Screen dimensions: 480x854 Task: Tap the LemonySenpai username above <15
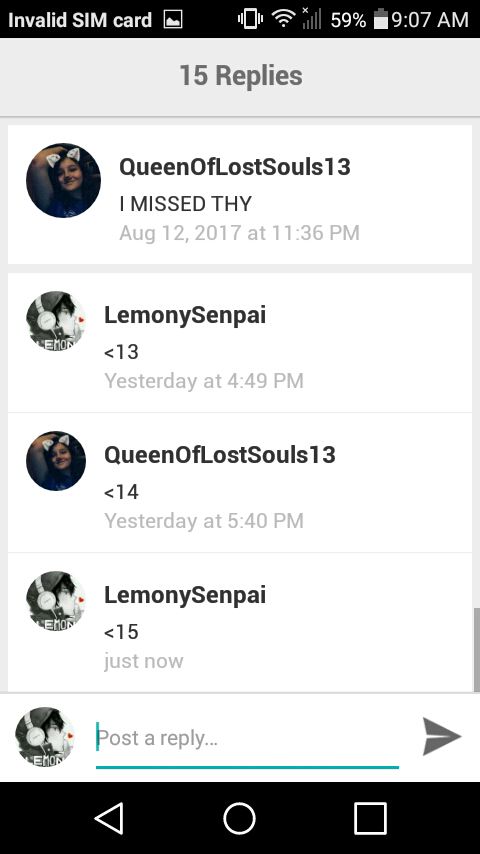(x=185, y=595)
